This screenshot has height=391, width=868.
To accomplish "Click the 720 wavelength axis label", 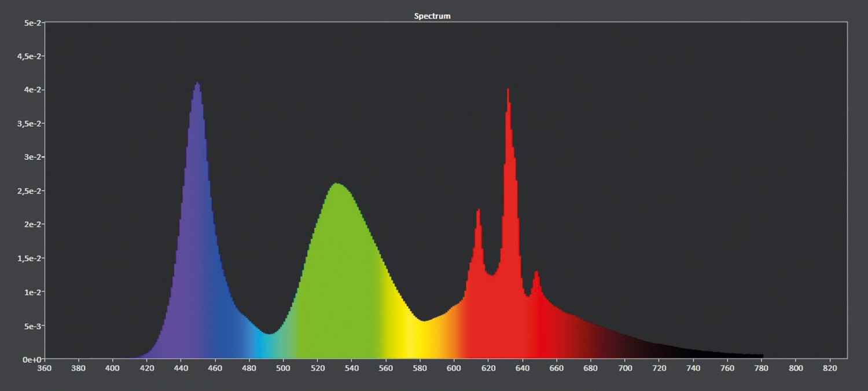I will 659,368.
